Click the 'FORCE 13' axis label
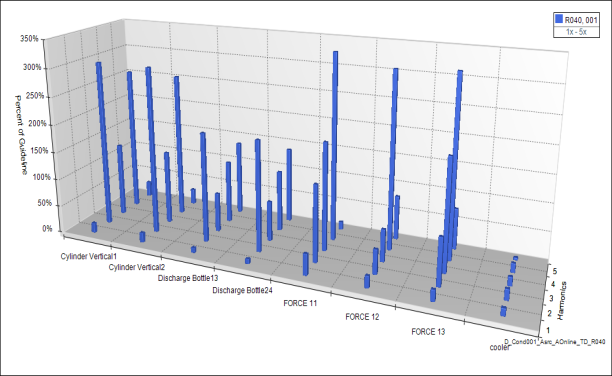Screen dimensions: 612x376 [428, 332]
